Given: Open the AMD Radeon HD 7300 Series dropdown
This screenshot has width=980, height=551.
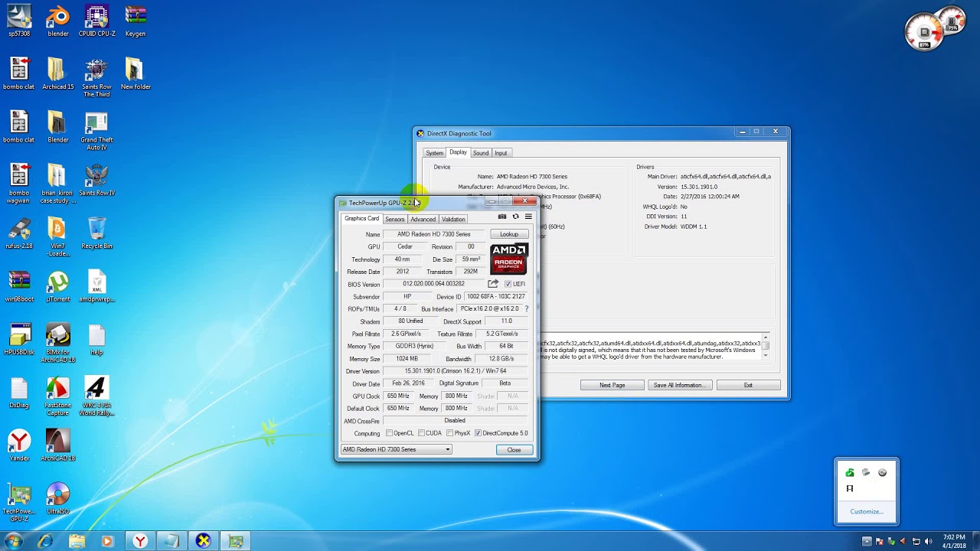Looking at the screenshot, I should (x=397, y=449).
